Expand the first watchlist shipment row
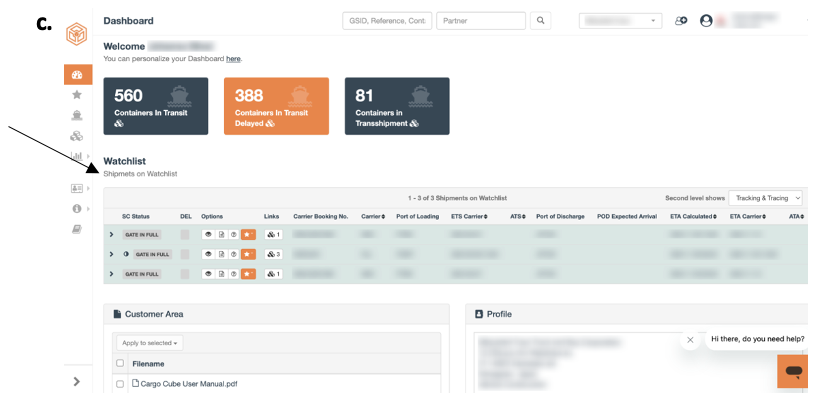This screenshot has height=404, width=822. [111, 235]
